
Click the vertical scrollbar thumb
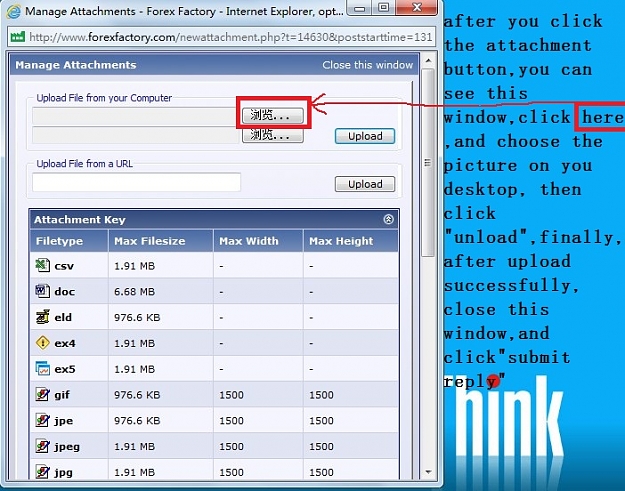428,163
